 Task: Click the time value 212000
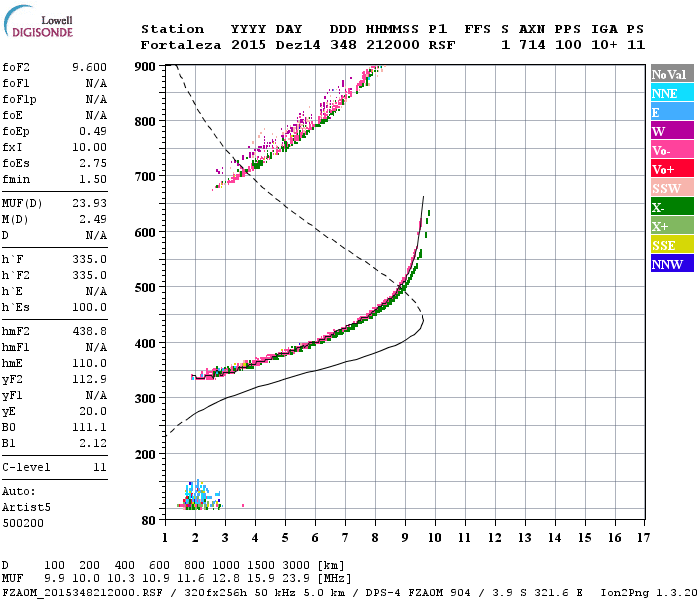pos(392,45)
